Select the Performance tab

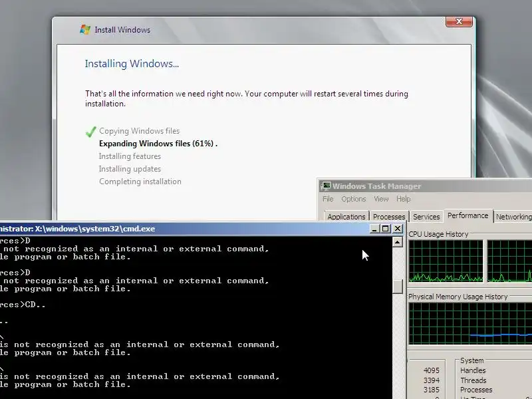[468, 215]
